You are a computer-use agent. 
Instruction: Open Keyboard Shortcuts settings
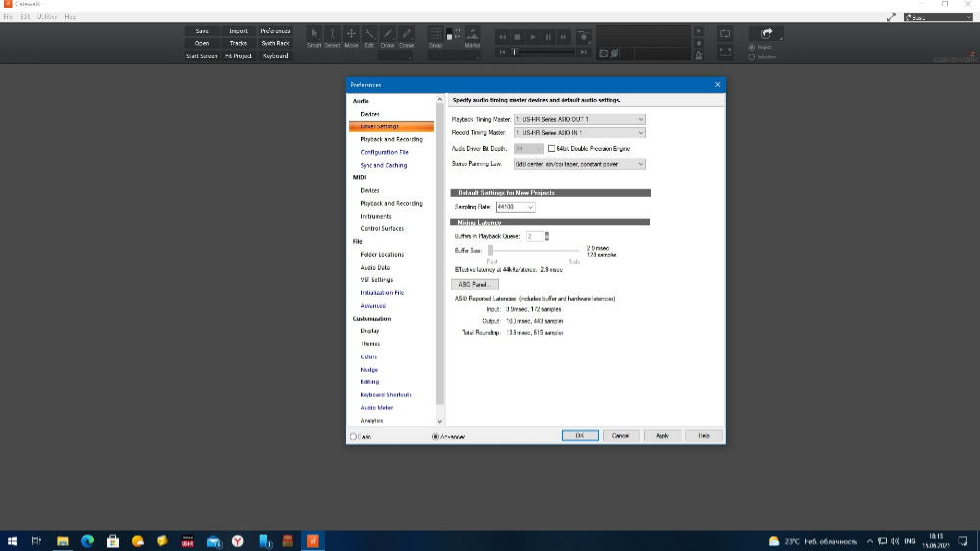tap(385, 395)
